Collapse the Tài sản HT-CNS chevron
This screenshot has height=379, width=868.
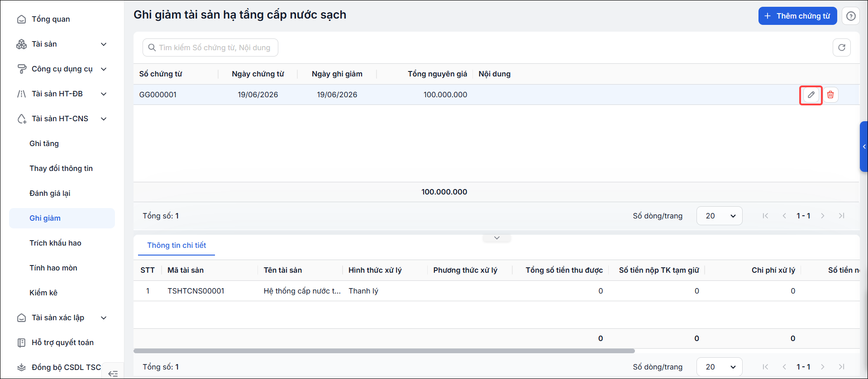[x=104, y=119]
